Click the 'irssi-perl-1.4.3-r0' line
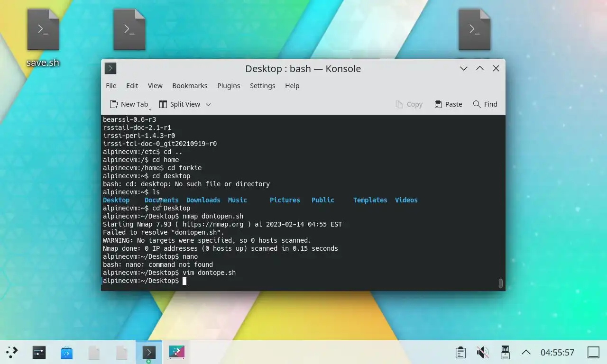The image size is (607, 364). coord(139,136)
